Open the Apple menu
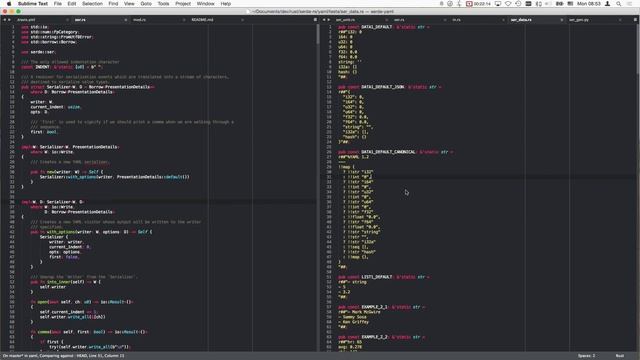 (x=9, y=4)
